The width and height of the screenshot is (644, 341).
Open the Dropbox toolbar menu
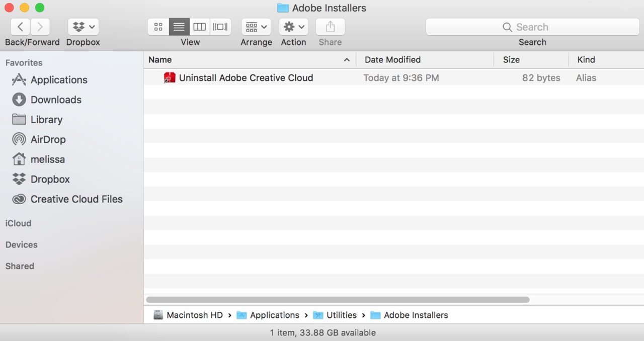click(83, 27)
